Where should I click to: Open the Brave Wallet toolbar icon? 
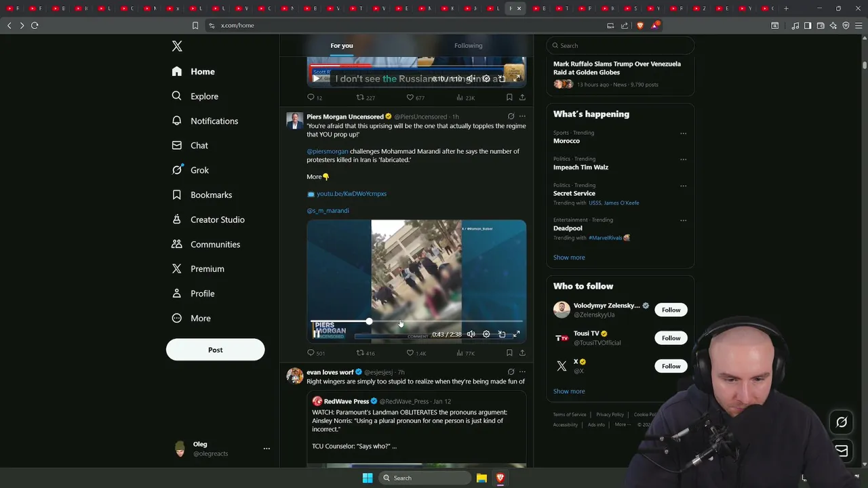(821, 25)
